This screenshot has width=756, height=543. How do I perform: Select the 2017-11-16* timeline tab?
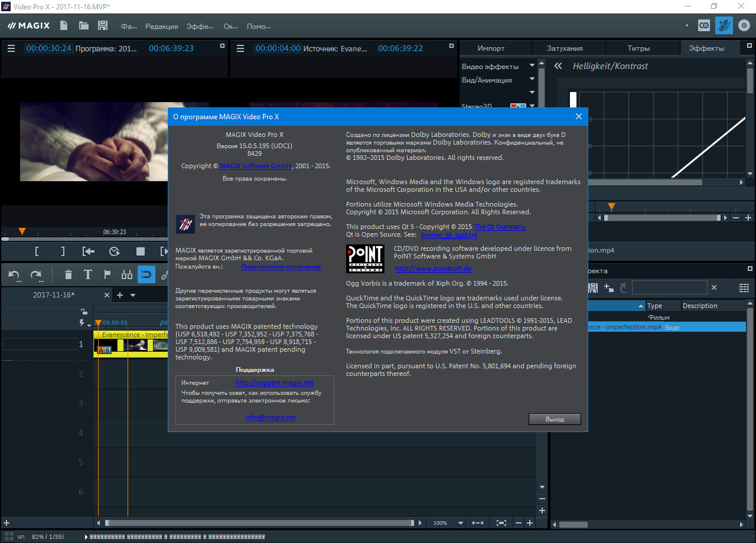point(54,295)
